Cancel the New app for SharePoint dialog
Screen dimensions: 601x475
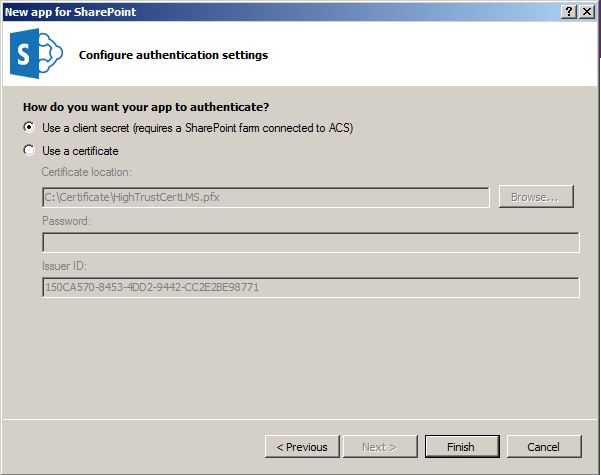(544, 447)
